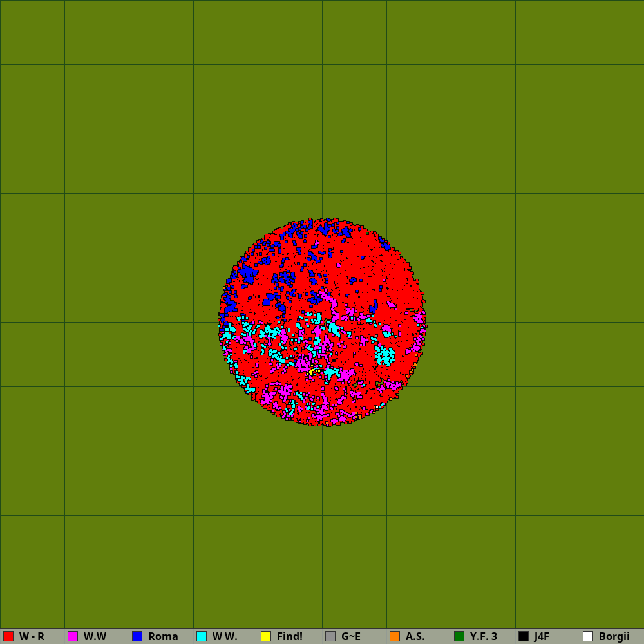Click the magenta W.W legend swatch

pos(73,636)
